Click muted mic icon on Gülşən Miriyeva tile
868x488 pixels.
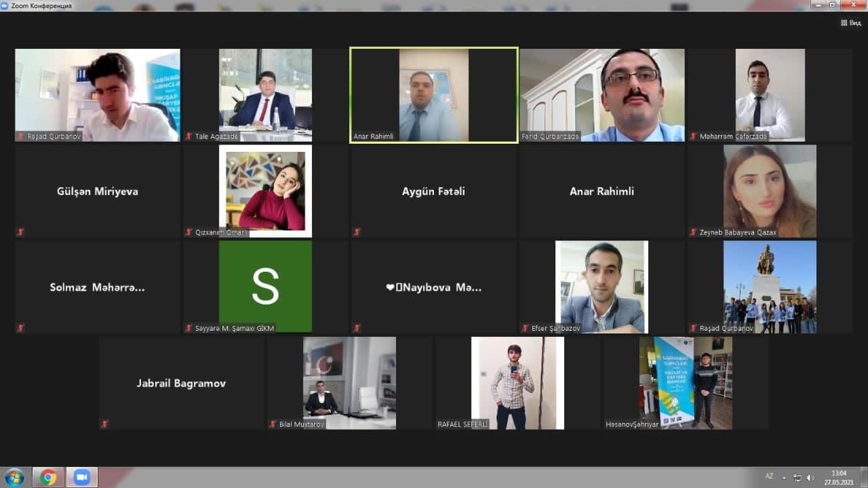point(20,232)
